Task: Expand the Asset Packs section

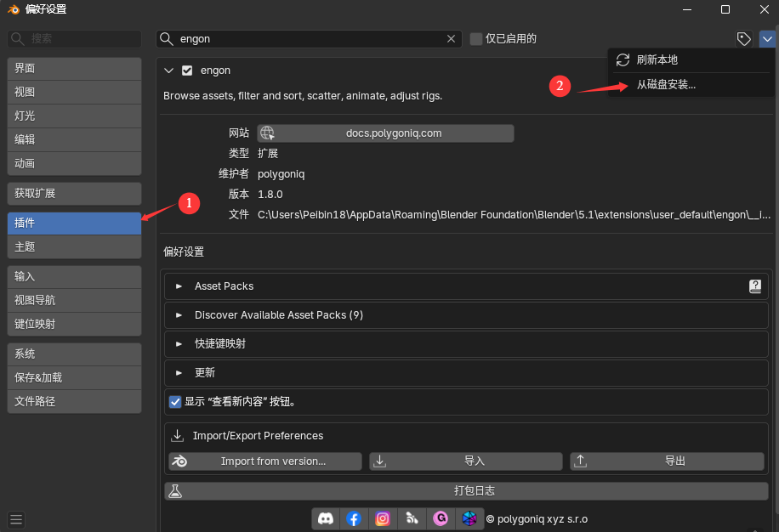Action: 466,286
